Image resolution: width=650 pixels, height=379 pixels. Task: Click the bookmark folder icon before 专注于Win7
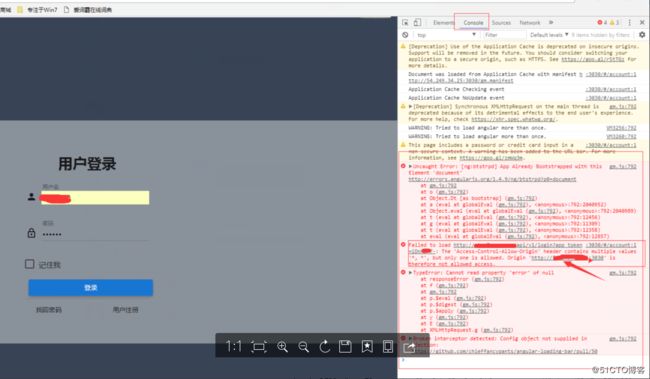coord(19,10)
